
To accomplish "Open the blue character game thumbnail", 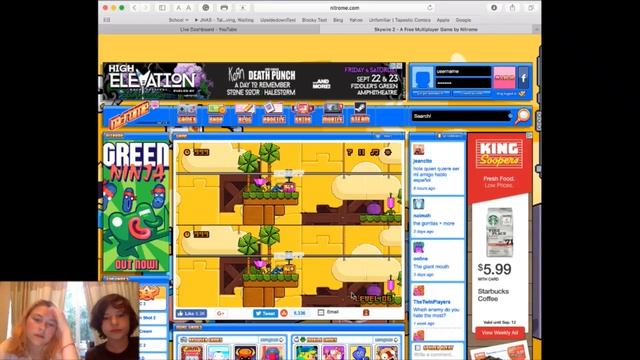I will tap(360, 353).
